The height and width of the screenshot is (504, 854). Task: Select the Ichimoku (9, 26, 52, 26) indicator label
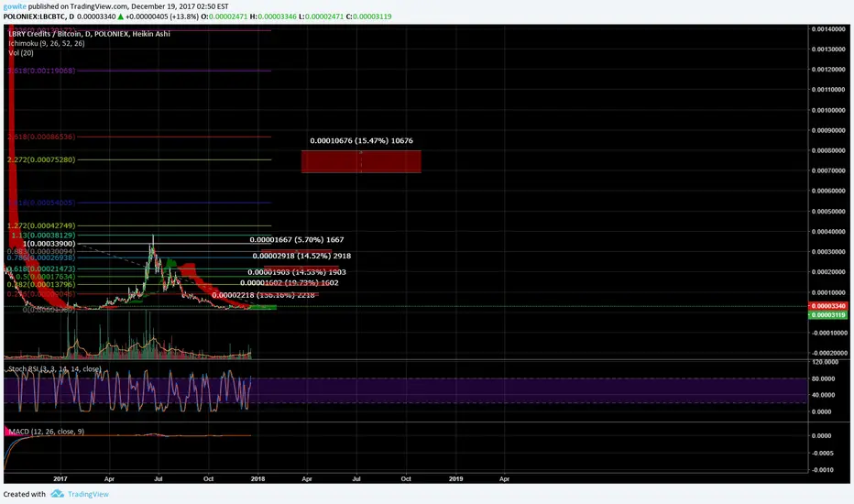click(47, 44)
